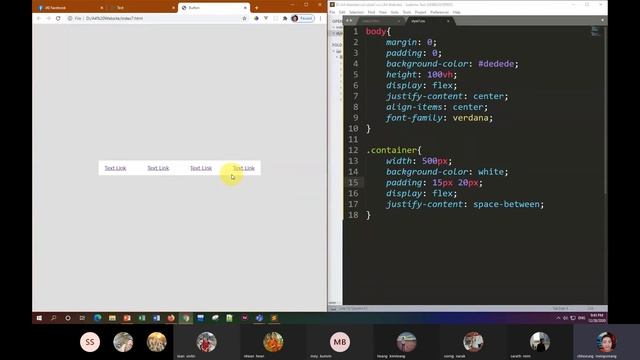640x360 pixels.
Task: Go forward in Chrome browser
Action: (x=48, y=18)
